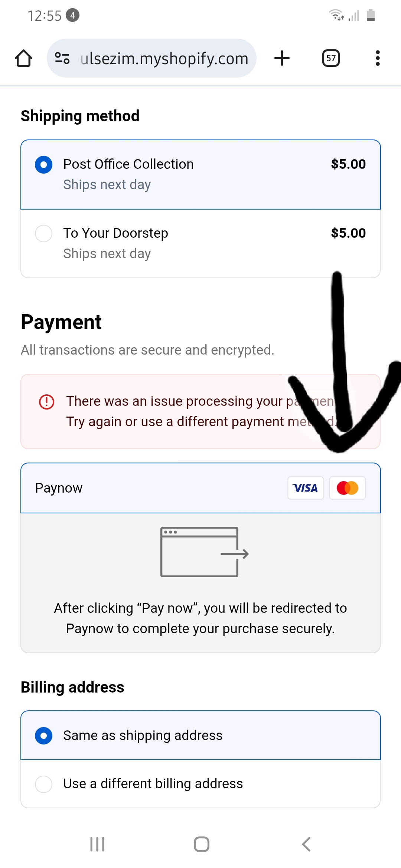The width and height of the screenshot is (401, 868).
Task: Open site settings icon in address bar
Action: 62,58
